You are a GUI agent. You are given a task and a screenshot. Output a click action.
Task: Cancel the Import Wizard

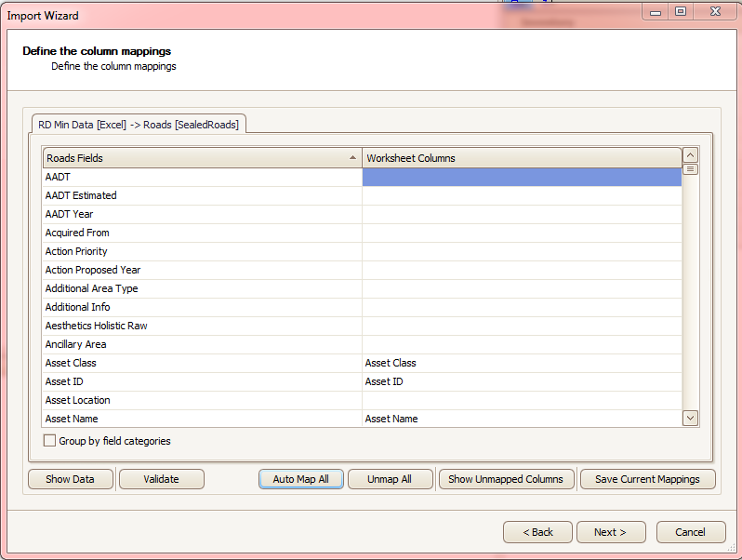(691, 532)
